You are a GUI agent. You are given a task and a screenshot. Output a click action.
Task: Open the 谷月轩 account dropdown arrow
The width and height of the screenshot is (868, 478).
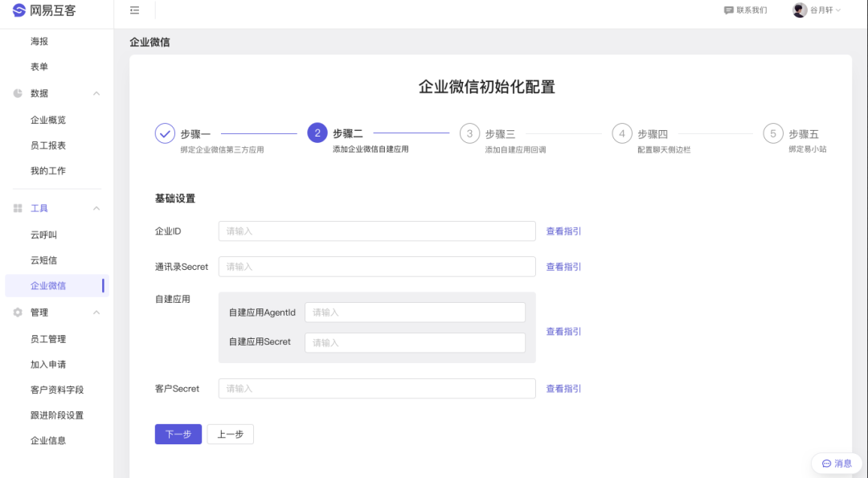point(838,10)
